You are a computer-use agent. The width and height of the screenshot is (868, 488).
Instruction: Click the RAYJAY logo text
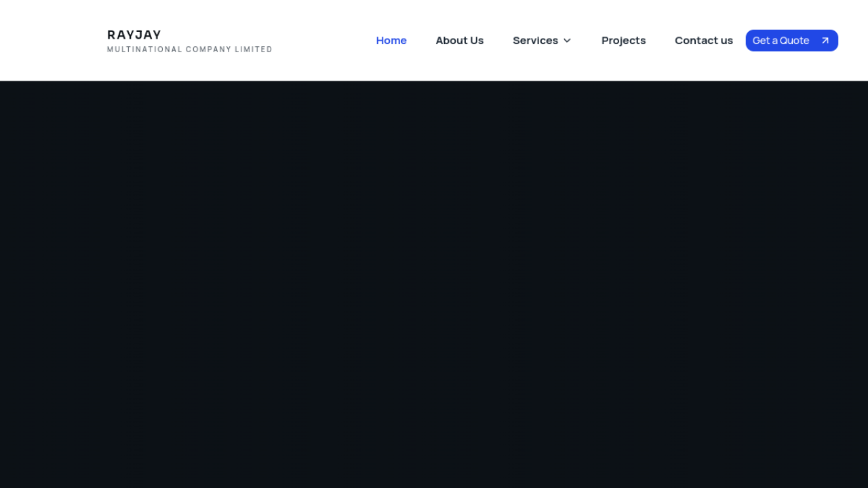pos(134,35)
